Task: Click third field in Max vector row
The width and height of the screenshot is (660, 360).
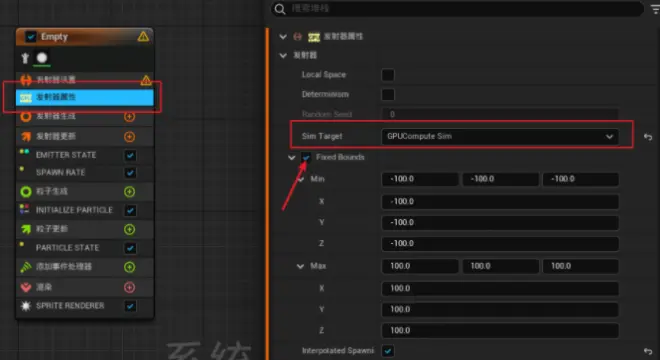Action: pyautogui.click(x=580, y=266)
